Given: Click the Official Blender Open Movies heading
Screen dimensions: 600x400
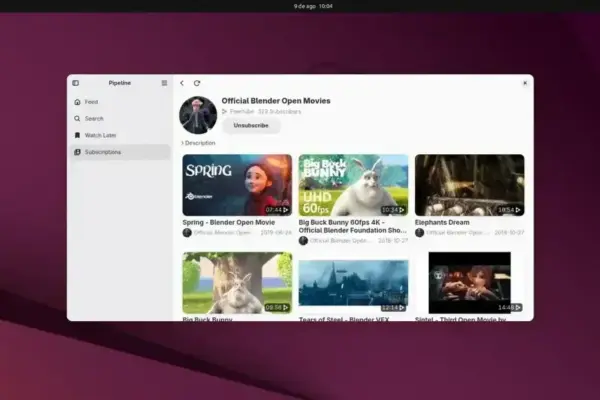Looking at the screenshot, I should click(x=276, y=101).
